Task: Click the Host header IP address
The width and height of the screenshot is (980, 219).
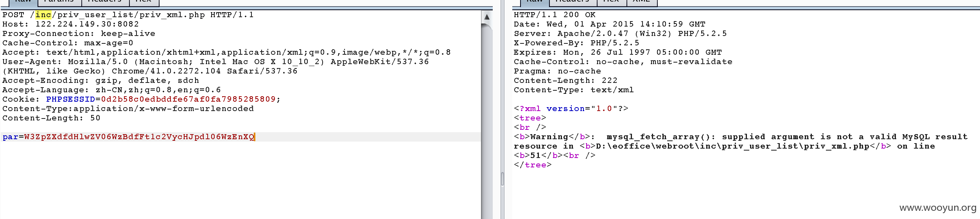Action: pyautogui.click(x=87, y=24)
